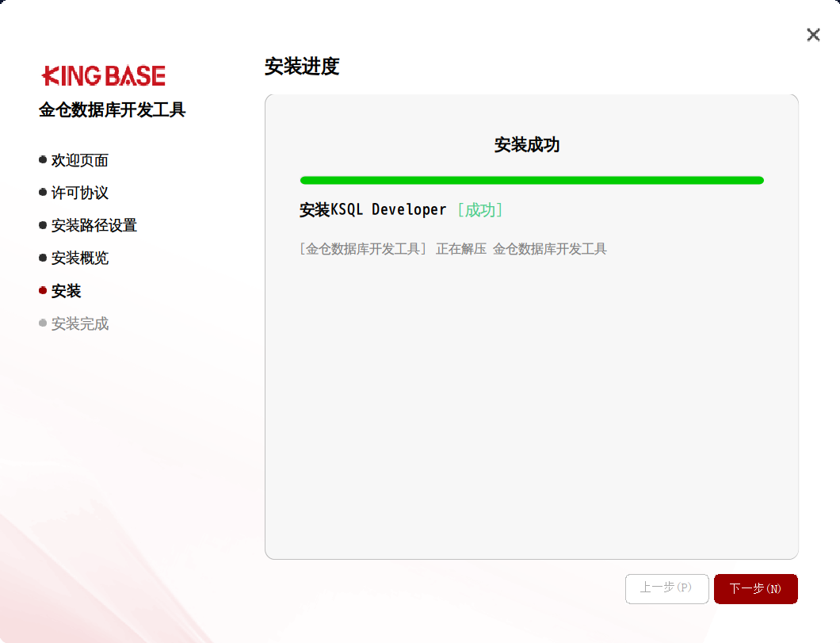Select the 欢迎页面 step label
840x643 pixels.
(80, 161)
